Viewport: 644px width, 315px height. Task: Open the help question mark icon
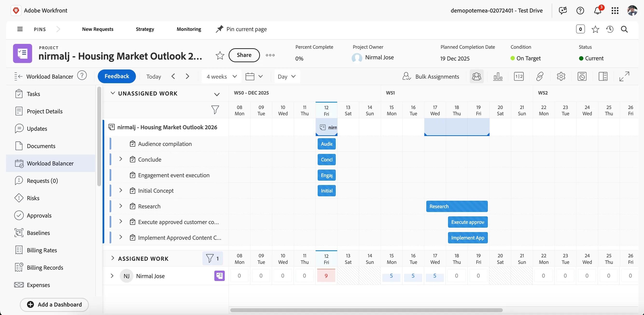coord(580,10)
